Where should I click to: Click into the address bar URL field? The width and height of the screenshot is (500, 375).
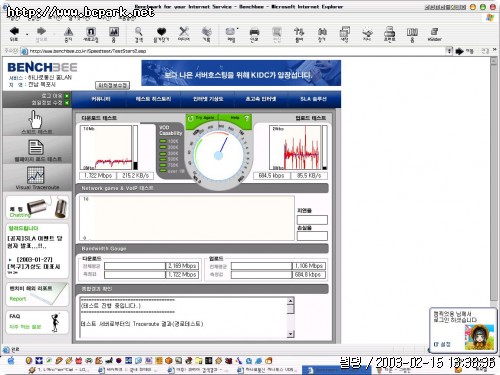click(x=233, y=51)
